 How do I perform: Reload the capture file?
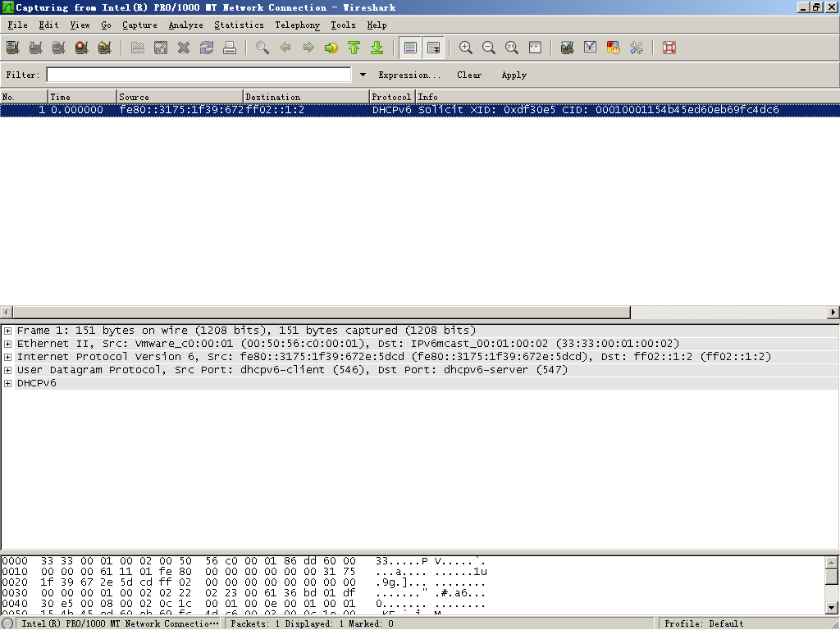coord(207,48)
